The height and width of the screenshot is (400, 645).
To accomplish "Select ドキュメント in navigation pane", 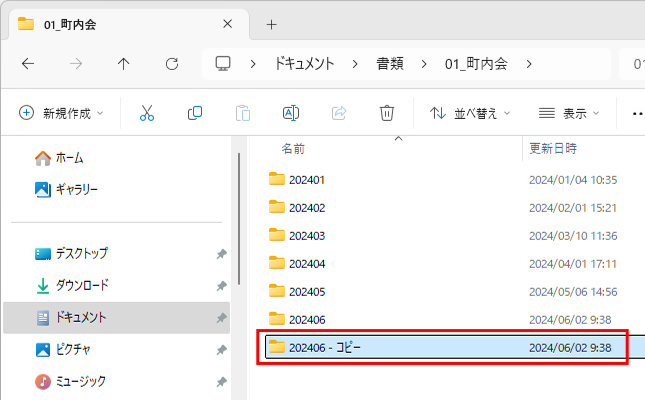I will (116, 317).
